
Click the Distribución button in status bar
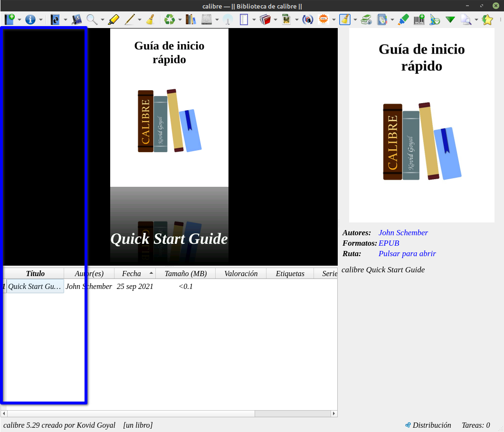(428, 425)
